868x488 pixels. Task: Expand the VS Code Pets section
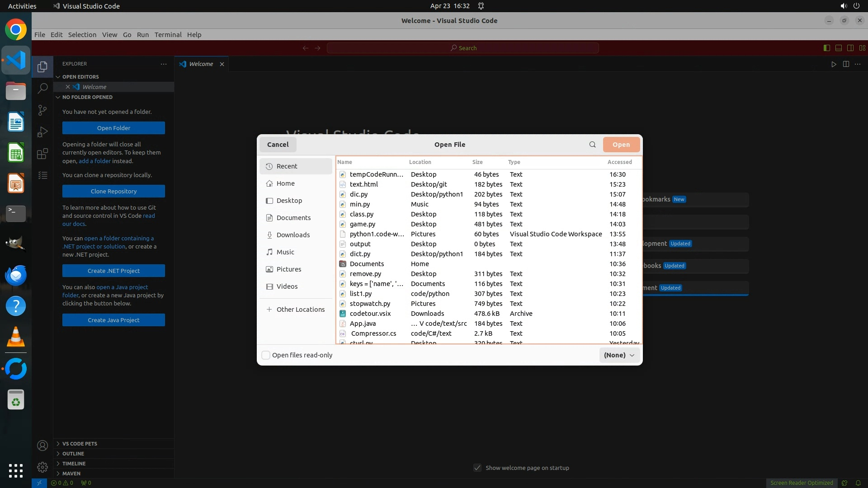[80, 444]
